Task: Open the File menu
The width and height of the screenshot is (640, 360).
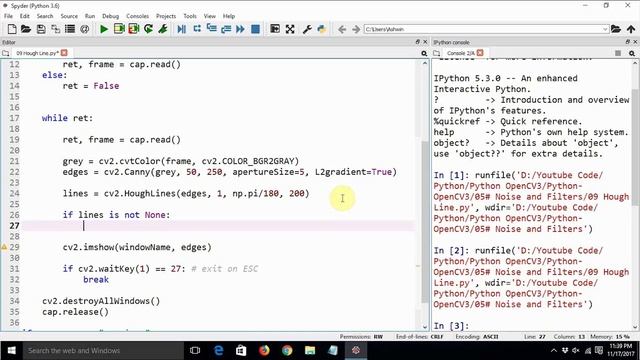Action: pos(8,16)
